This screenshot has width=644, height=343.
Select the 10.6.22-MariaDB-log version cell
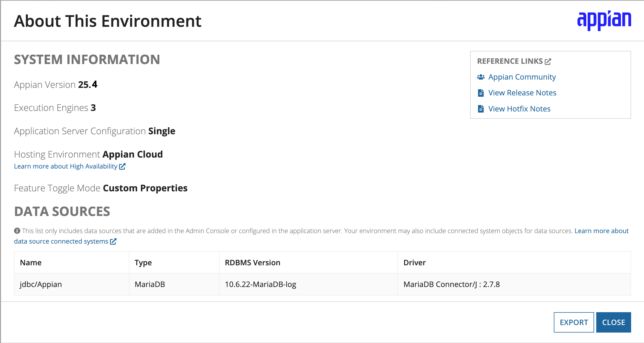tap(308, 284)
